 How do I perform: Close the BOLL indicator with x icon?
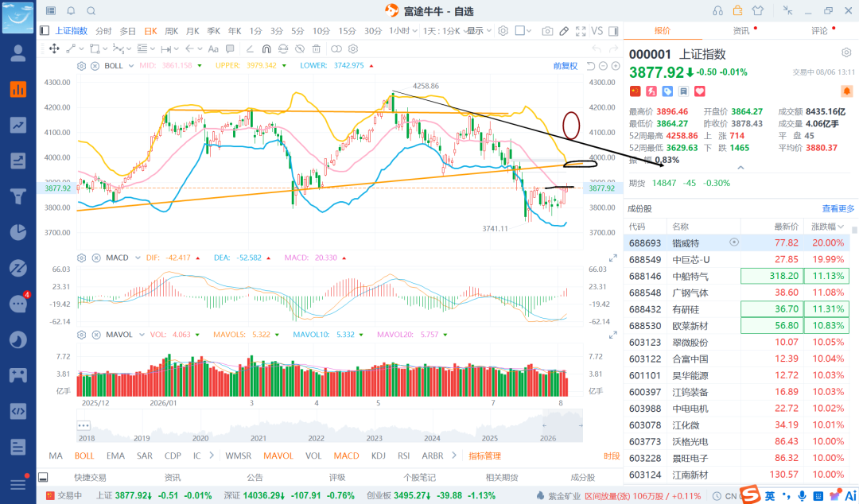point(95,66)
